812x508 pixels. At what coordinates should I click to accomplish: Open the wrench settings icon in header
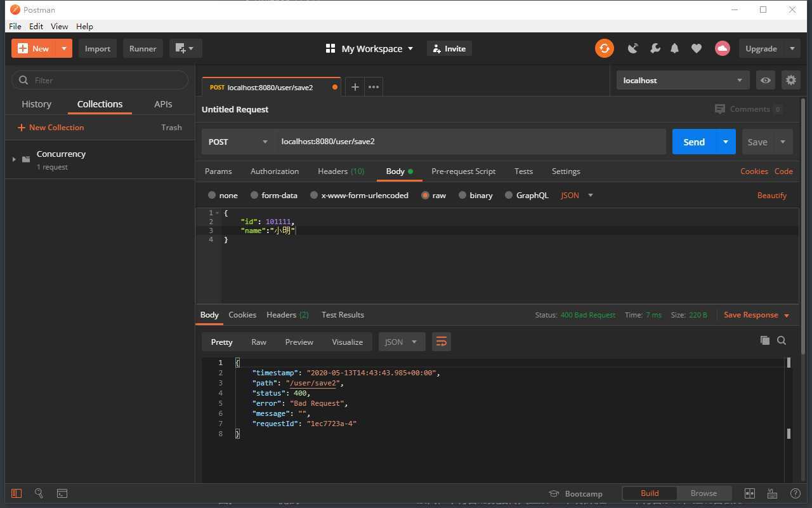(x=655, y=48)
